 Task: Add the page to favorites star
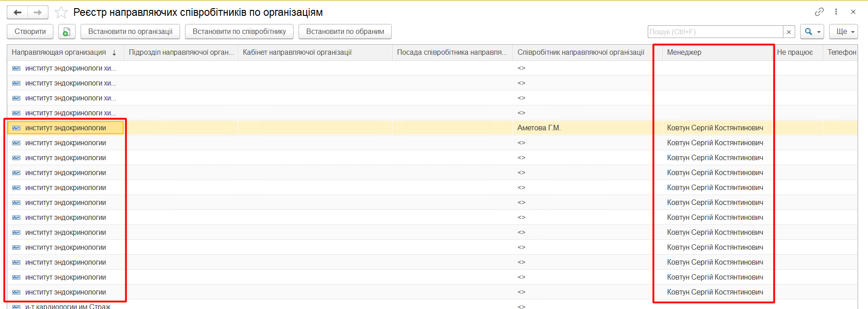point(61,12)
